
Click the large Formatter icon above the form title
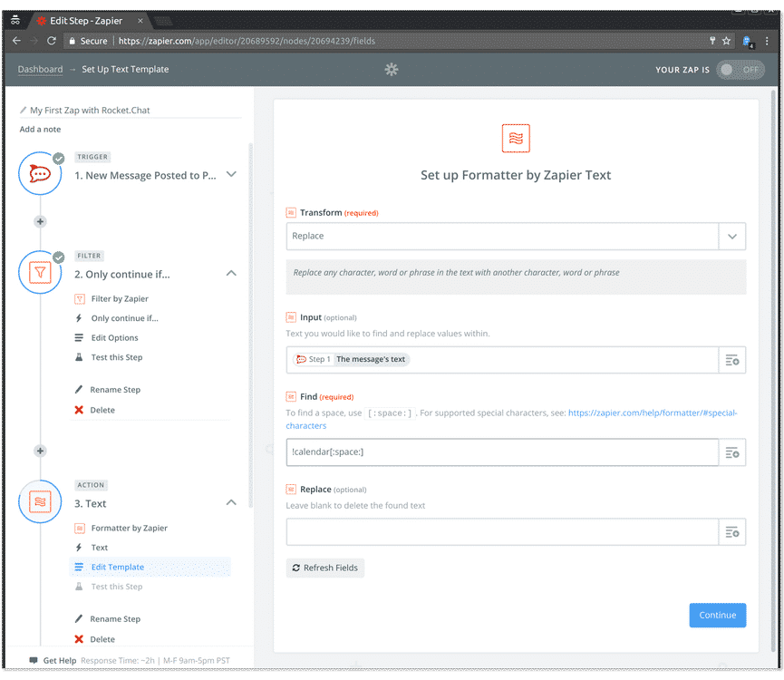[516, 138]
